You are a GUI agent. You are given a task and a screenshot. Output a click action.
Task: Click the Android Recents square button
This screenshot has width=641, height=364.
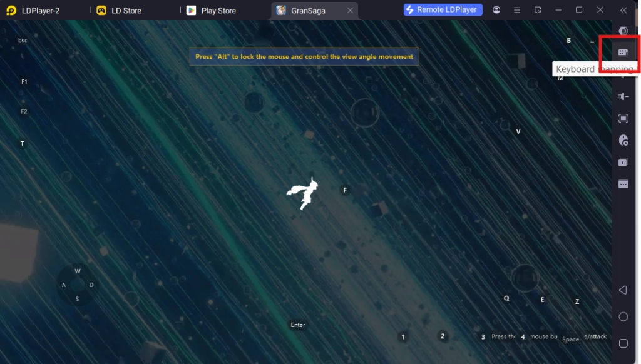623,343
